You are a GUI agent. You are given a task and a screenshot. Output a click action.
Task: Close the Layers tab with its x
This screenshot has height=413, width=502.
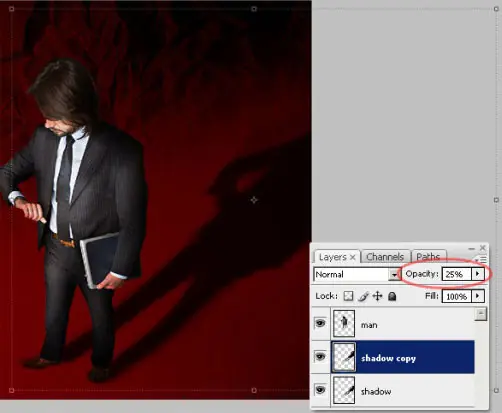tap(352, 257)
